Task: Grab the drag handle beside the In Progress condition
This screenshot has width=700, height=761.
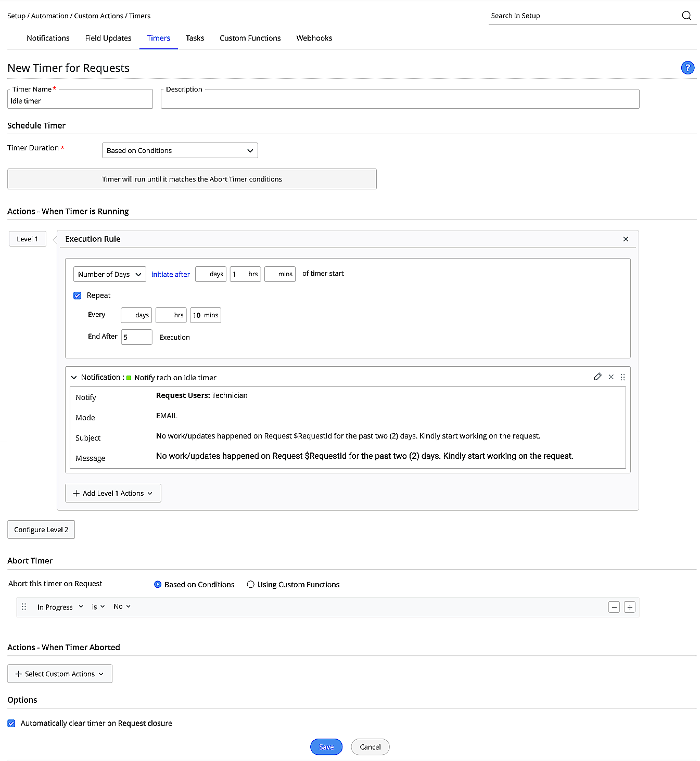Action: coord(23,607)
